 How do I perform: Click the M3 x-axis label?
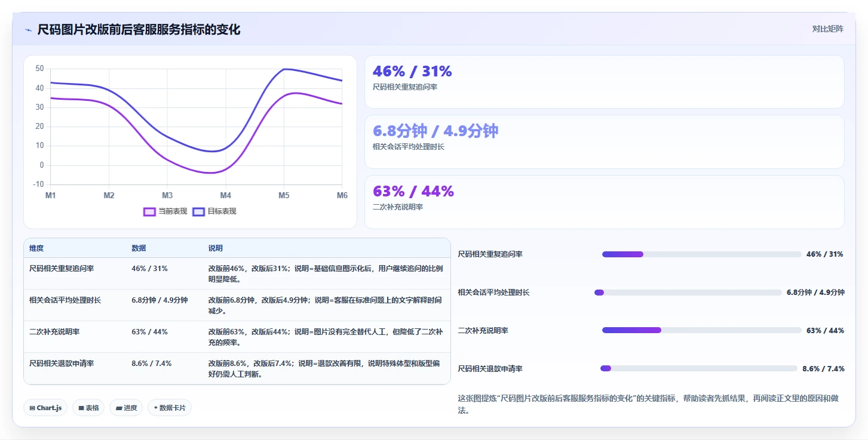[x=167, y=196]
